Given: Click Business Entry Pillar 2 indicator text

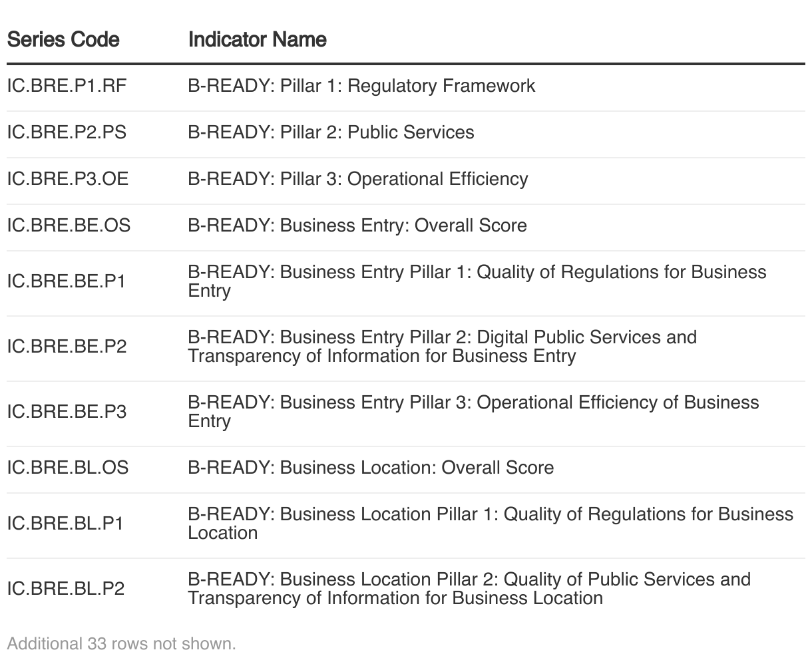Looking at the screenshot, I should (442, 347).
